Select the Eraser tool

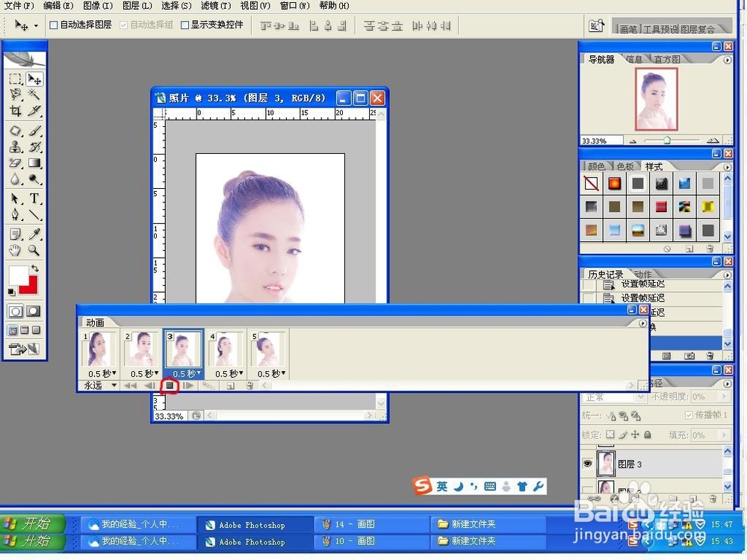pos(15,163)
